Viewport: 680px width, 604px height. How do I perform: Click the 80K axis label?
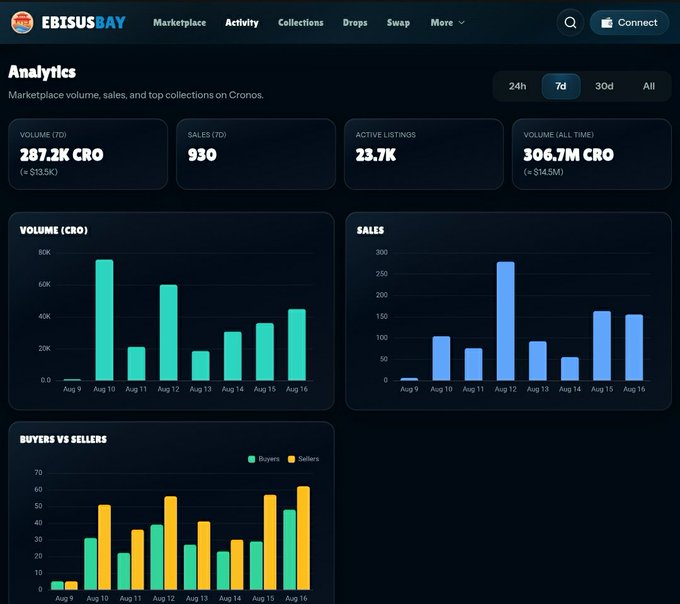[x=44, y=252]
